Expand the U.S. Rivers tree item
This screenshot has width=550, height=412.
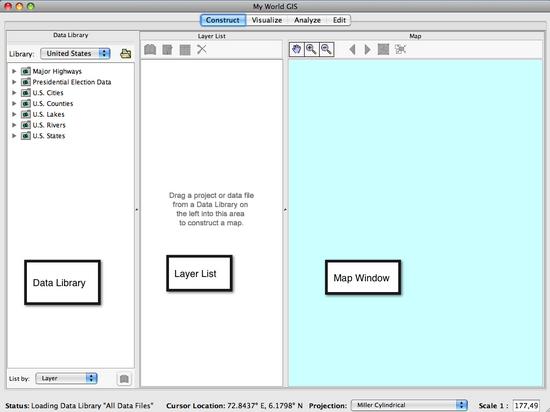[x=14, y=125]
